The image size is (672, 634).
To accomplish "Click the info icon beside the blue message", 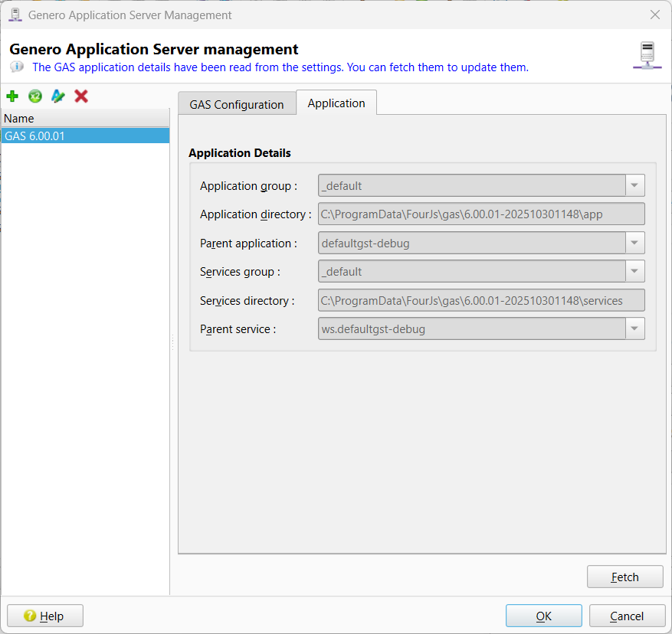I will point(17,67).
